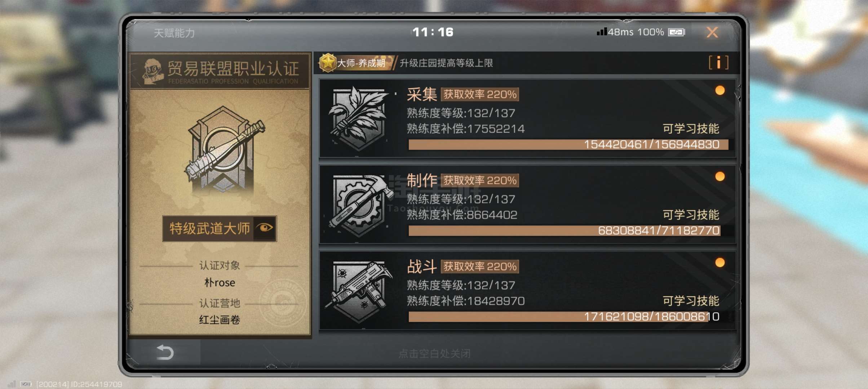The image size is (868, 389).
Task: Click the battery status icon
Action: [676, 32]
